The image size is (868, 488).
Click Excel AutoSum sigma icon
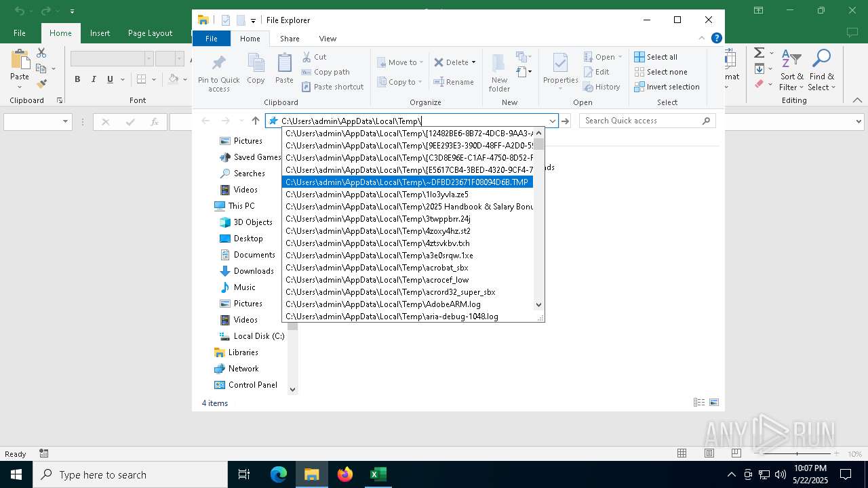(759, 53)
